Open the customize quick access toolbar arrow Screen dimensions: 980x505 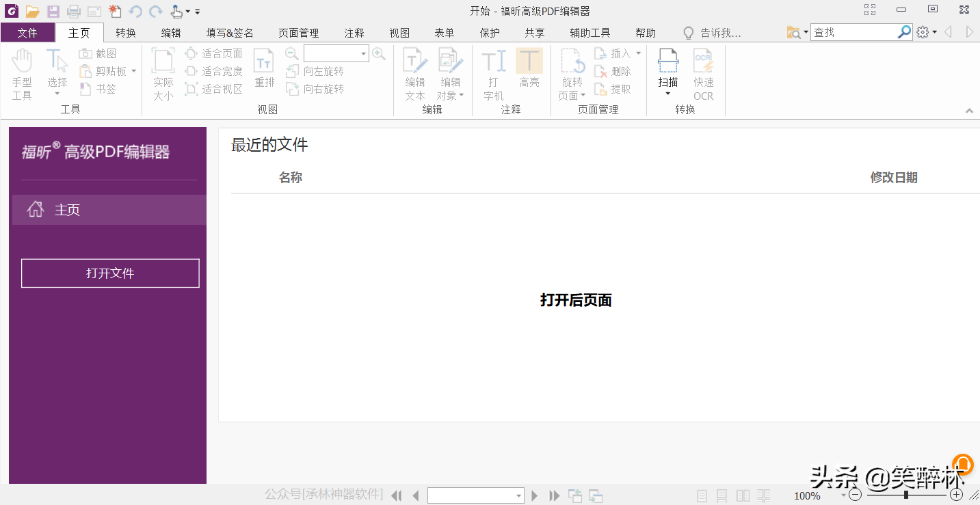point(198,12)
